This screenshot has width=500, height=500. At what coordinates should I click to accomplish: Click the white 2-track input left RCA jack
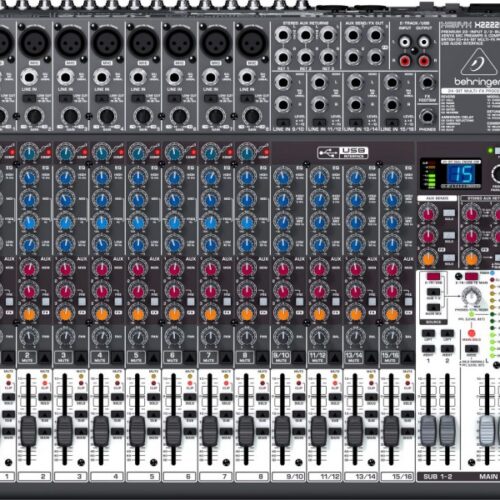(x=405, y=42)
